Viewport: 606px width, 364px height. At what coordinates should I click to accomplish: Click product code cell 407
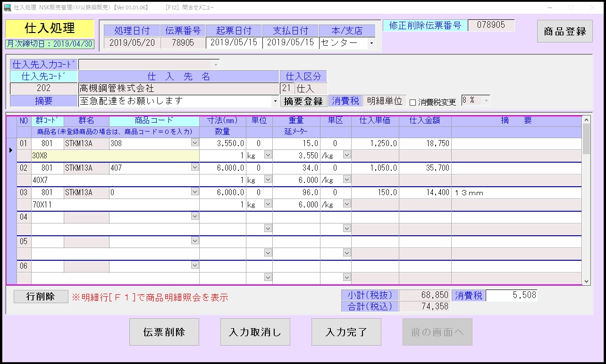click(150, 168)
